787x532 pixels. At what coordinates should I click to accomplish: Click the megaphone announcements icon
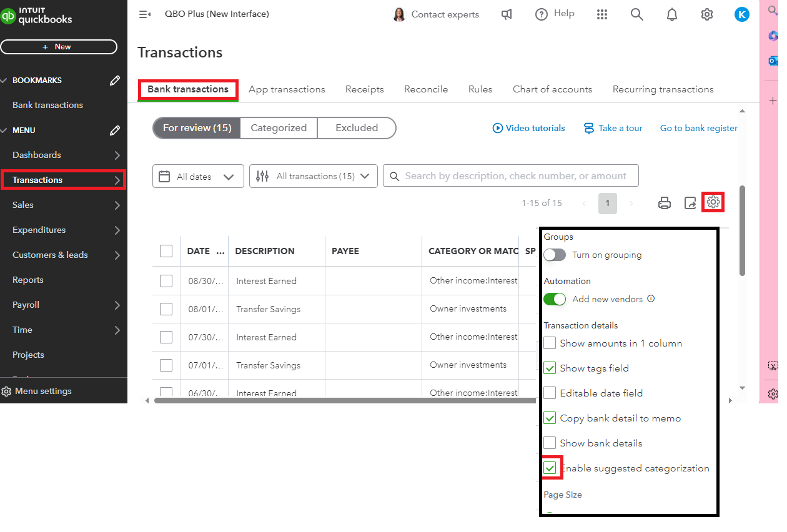(507, 14)
